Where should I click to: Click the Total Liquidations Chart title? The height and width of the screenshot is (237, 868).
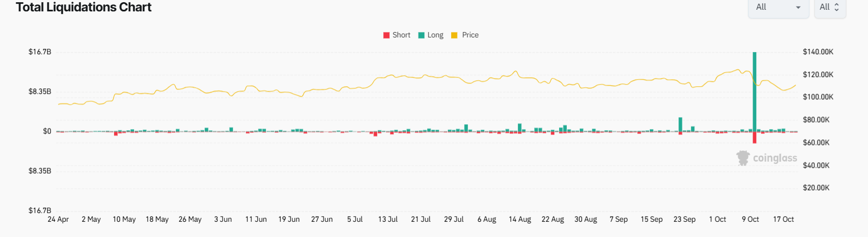(84, 8)
